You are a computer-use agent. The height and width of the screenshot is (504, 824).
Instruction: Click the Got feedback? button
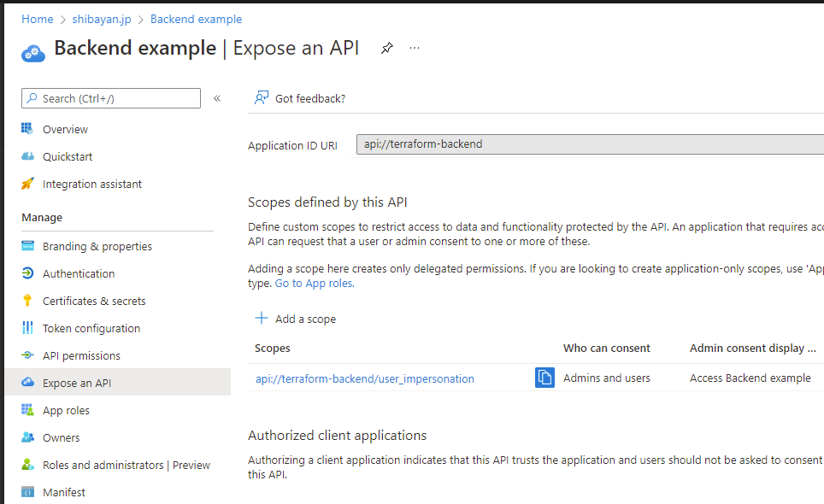[x=300, y=98]
